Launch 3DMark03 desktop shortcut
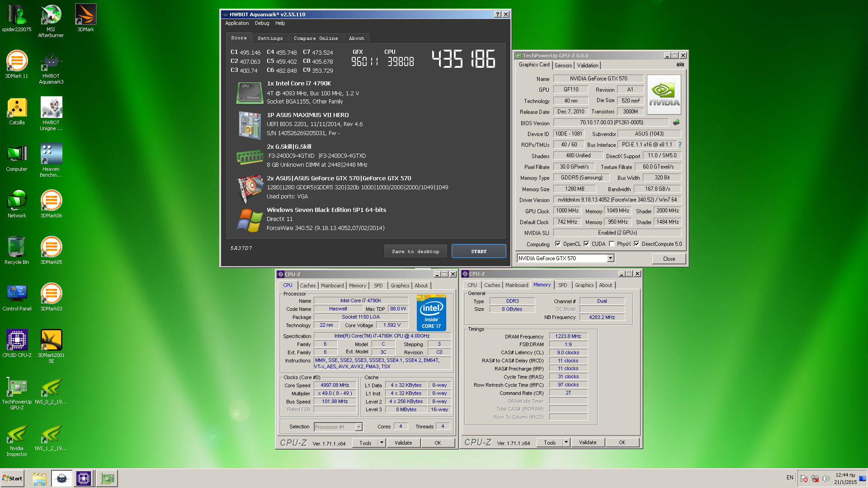This screenshot has width=868, height=488. click(51, 297)
